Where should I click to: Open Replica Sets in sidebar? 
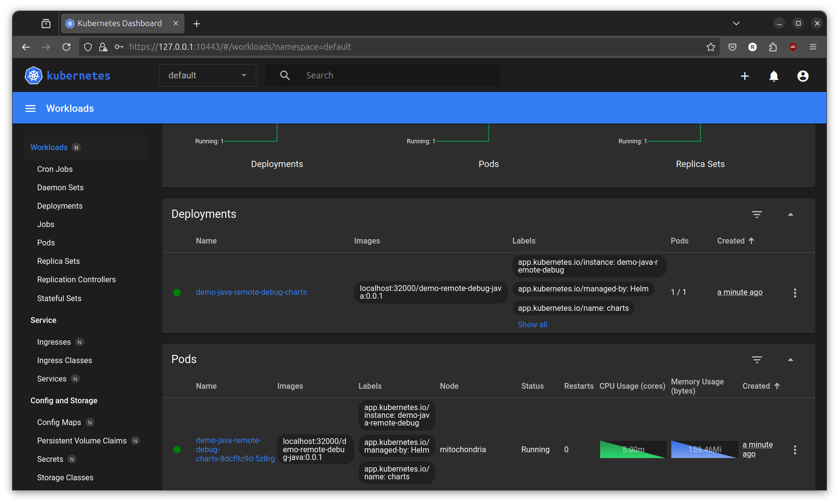tap(58, 261)
